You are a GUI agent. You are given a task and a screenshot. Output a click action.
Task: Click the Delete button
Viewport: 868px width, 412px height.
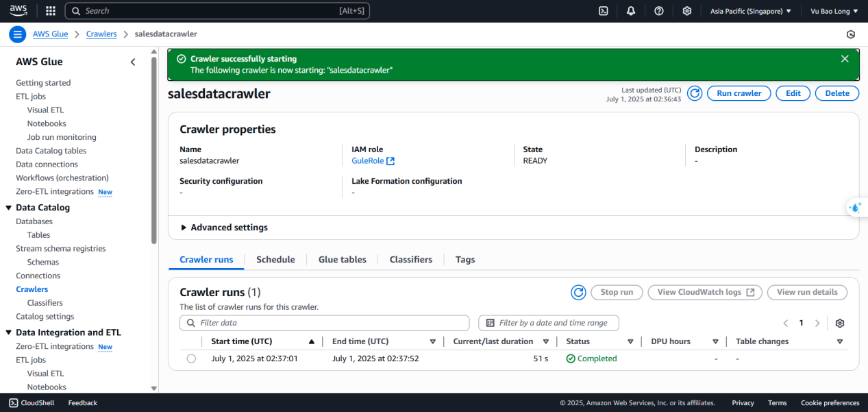[837, 93]
